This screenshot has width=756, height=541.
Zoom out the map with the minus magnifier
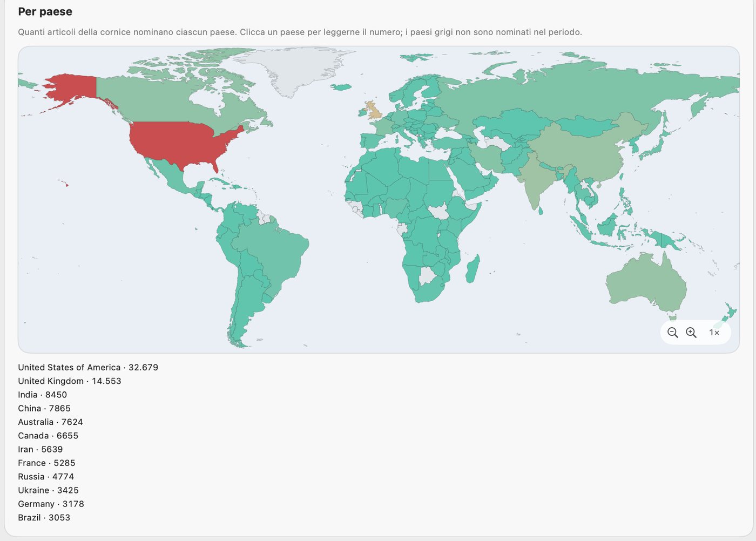pyautogui.click(x=672, y=333)
